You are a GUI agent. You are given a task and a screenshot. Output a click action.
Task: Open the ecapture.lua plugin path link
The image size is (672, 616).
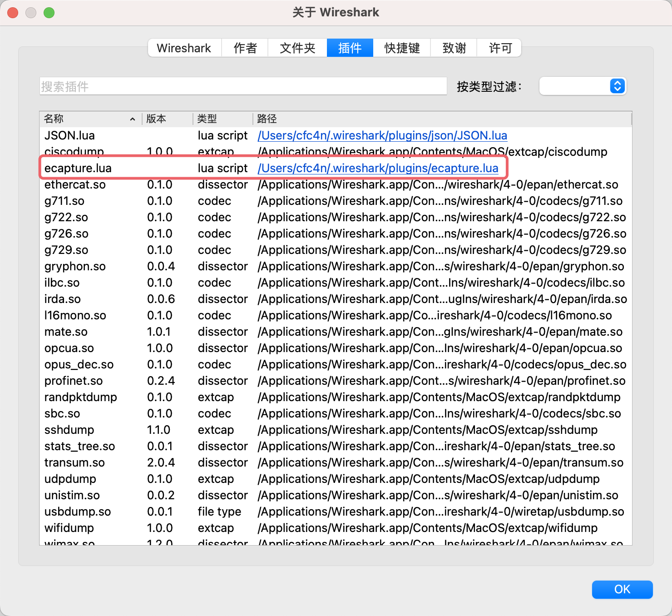point(378,168)
